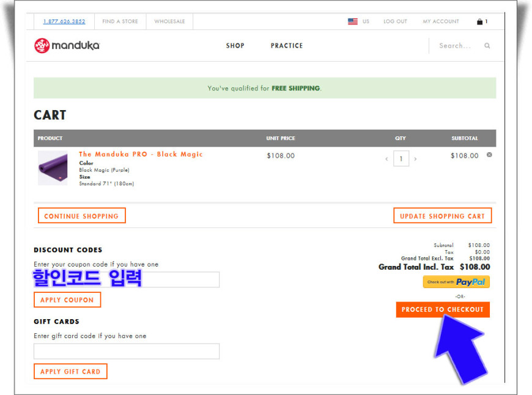Image resolution: width=532 pixels, height=395 pixels.
Task: Call phone number 1.877.626.3852 link
Action: point(64,21)
